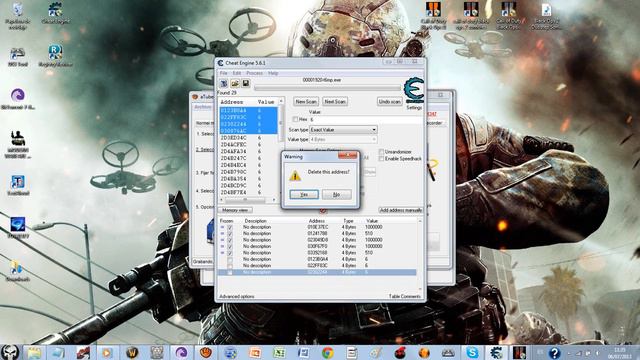The width and height of the screenshot is (640, 360).
Task: Open Cheat Engine's Help menu
Action: (273, 73)
